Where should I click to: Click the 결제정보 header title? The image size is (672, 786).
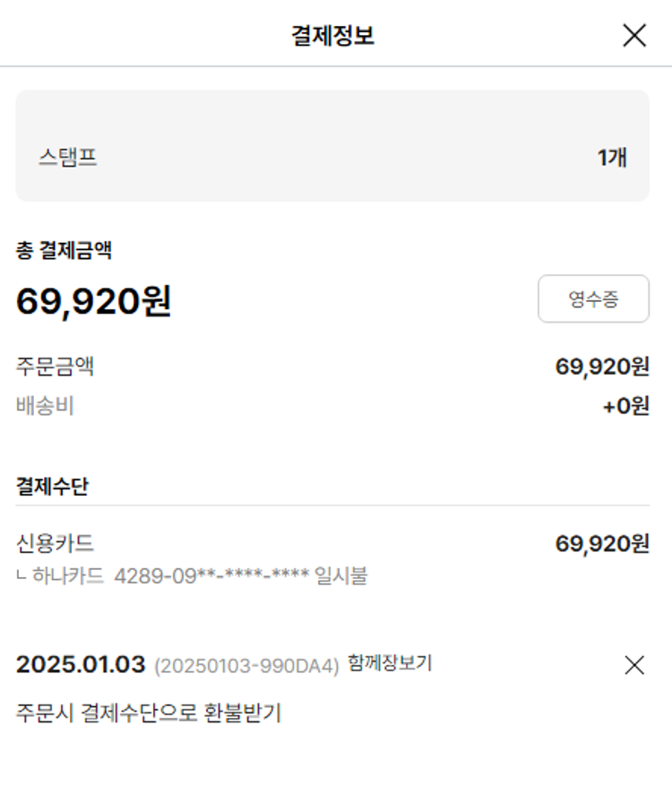332,35
